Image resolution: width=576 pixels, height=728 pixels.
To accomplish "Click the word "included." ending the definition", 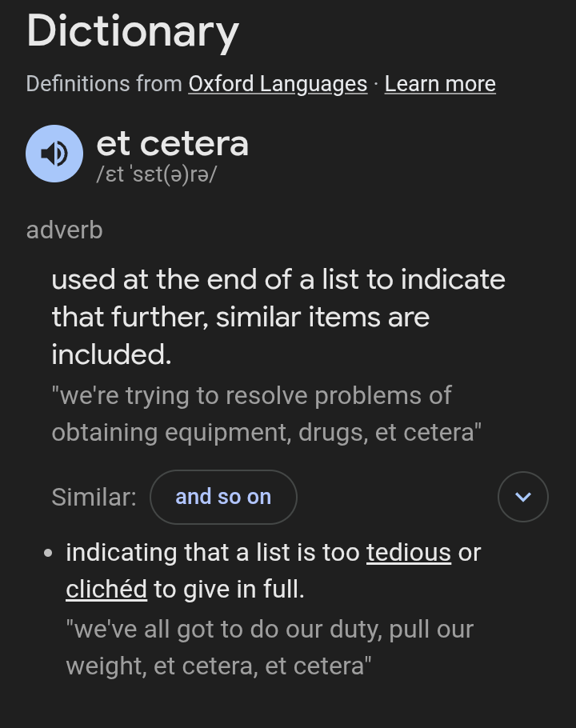I will click(111, 354).
